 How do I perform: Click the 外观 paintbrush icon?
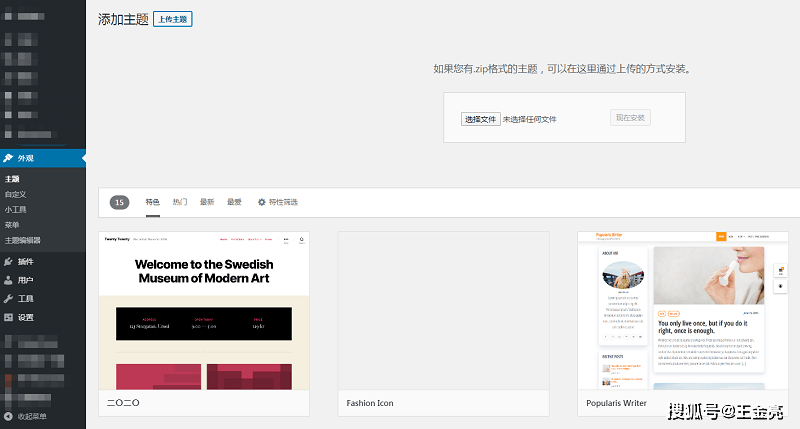pos(8,158)
